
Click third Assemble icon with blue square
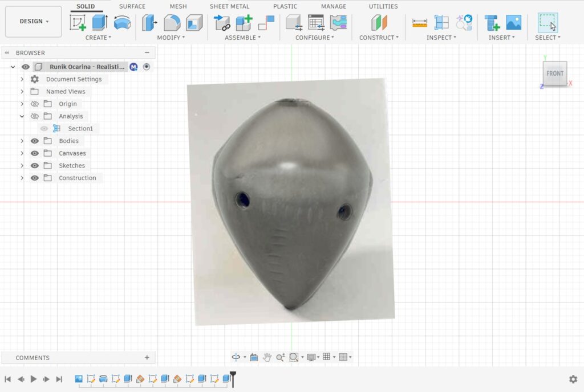click(x=266, y=23)
